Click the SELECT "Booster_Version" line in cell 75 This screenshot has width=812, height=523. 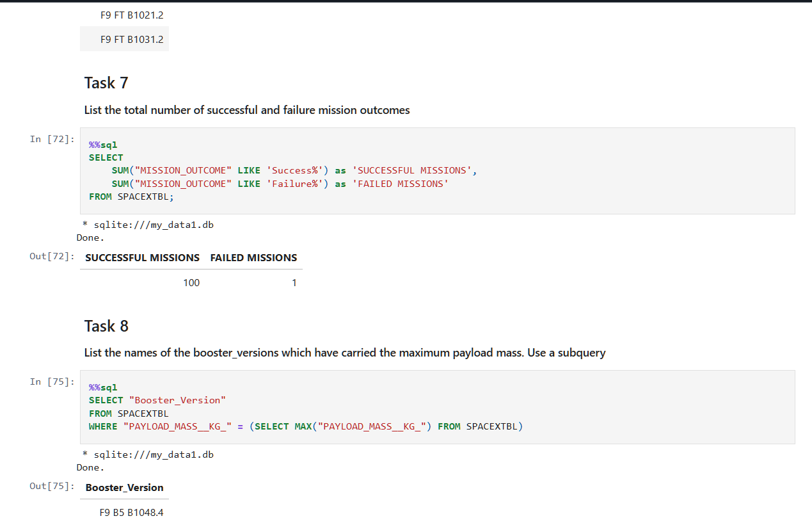pos(157,400)
